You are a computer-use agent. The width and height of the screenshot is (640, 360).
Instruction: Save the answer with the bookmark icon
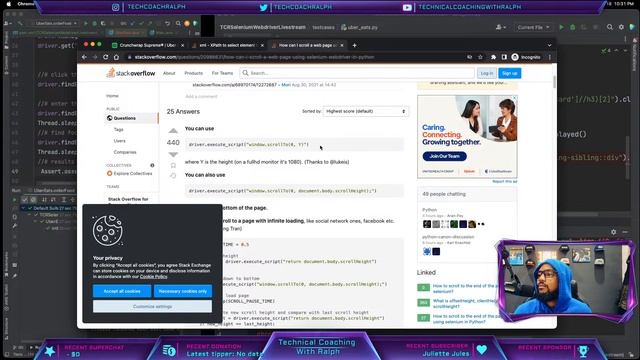173,165
